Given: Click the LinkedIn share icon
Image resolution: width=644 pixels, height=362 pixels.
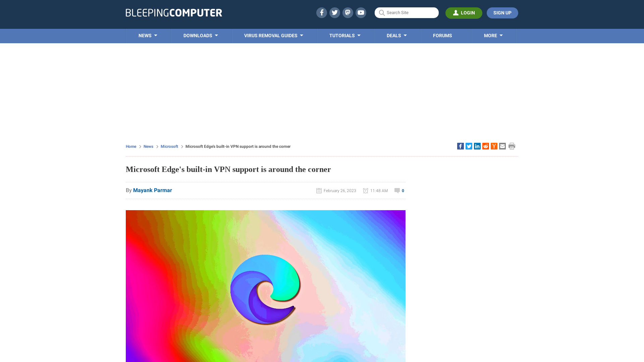Looking at the screenshot, I should tap(477, 146).
